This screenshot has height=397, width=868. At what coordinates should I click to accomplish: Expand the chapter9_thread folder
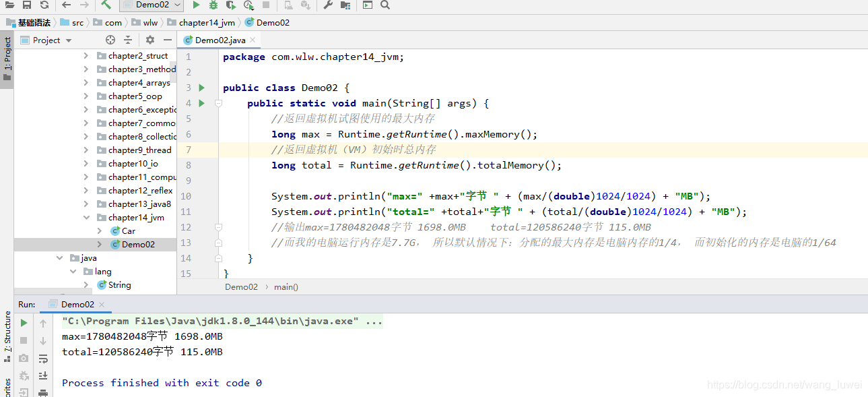86,150
